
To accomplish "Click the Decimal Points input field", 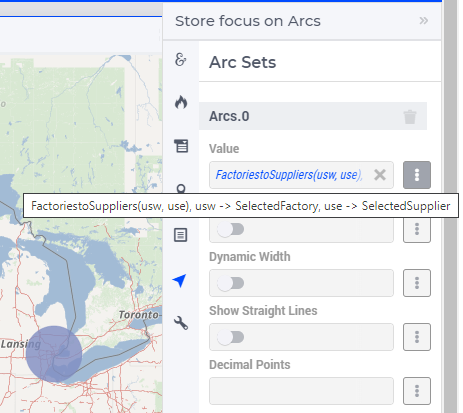I will (301, 391).
